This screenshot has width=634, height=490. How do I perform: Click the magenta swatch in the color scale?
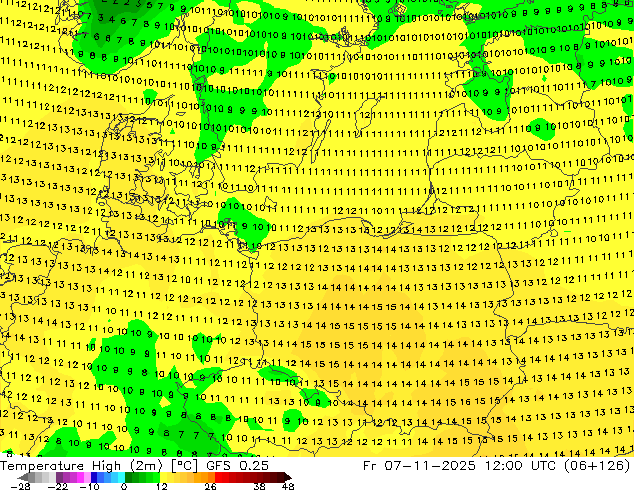tap(80, 477)
